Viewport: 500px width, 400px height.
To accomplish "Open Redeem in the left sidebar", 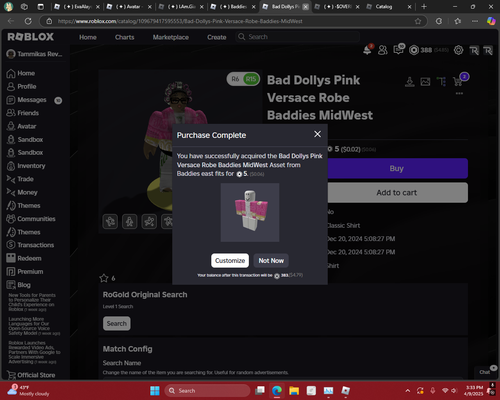I will 24,258.
